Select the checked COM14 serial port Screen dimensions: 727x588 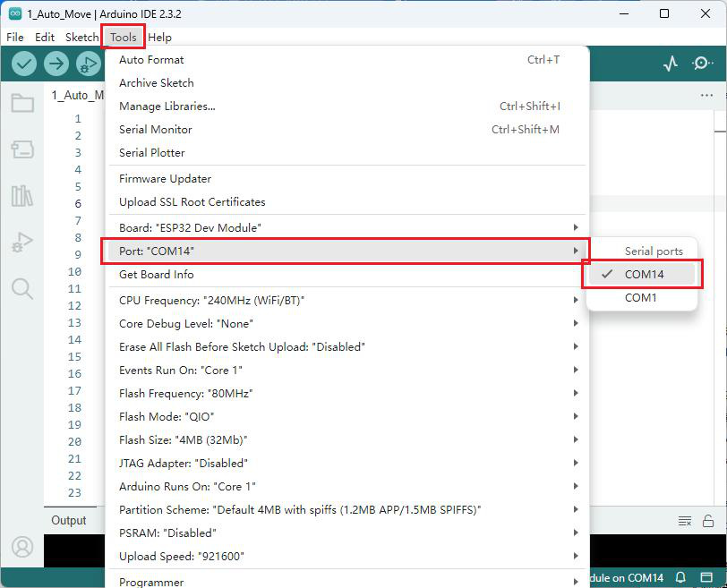click(x=642, y=274)
